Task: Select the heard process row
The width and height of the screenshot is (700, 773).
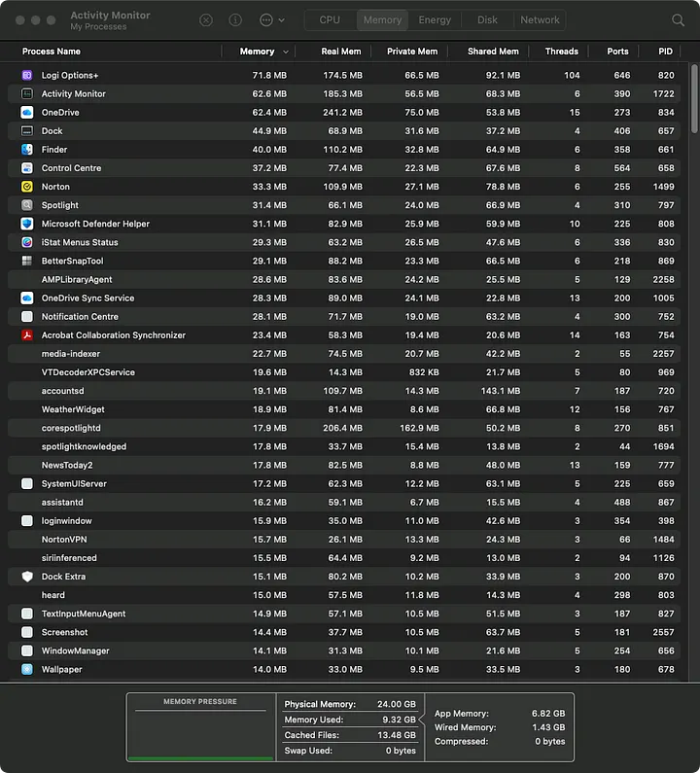Action: 344,595
